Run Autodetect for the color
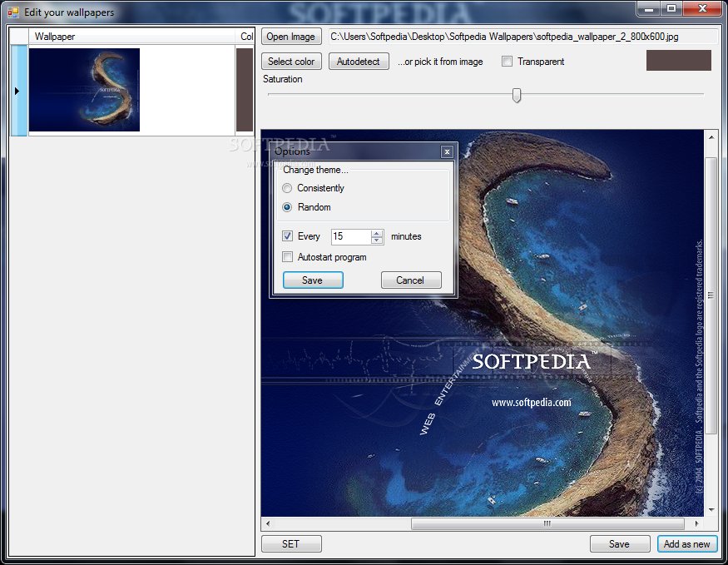This screenshot has height=565, width=728. 359,62
